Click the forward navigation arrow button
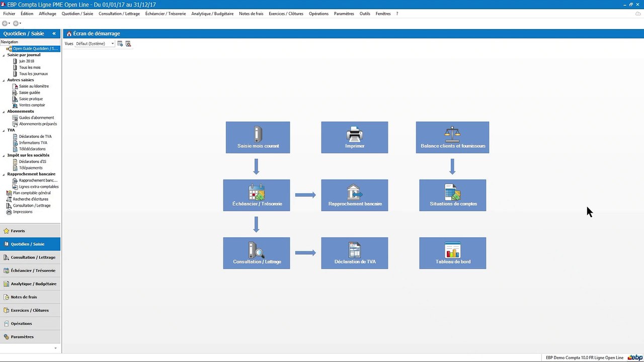The height and width of the screenshot is (362, 644). [x=16, y=23]
